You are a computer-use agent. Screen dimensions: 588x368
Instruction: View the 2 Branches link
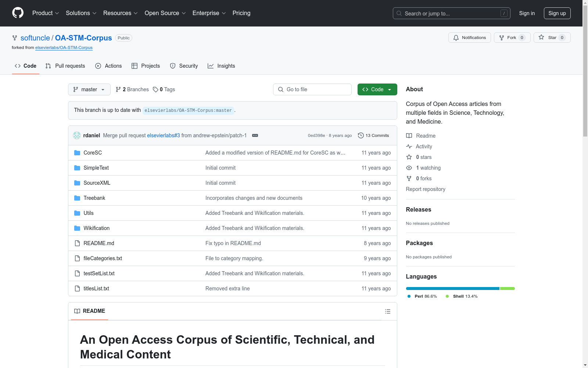[132, 89]
